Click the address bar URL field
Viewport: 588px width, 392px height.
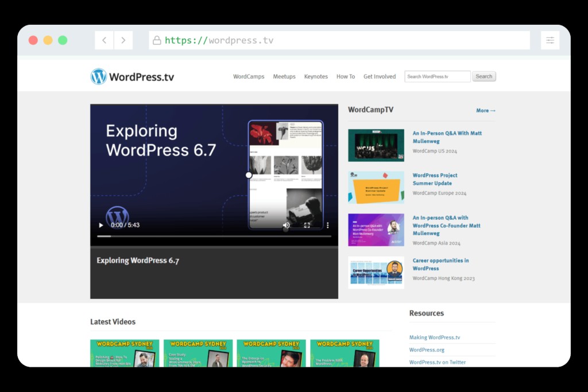click(x=339, y=40)
